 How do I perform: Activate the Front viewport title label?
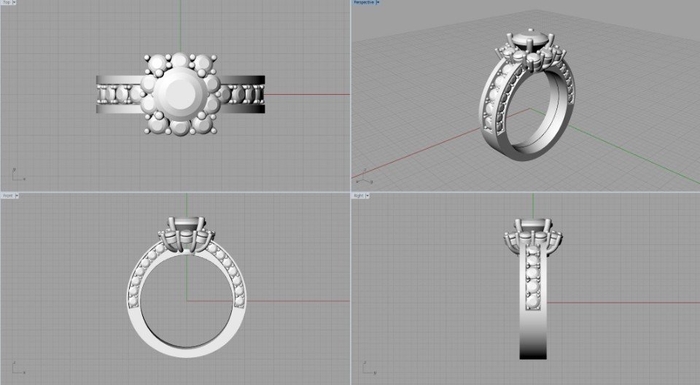pyautogui.click(x=8, y=196)
